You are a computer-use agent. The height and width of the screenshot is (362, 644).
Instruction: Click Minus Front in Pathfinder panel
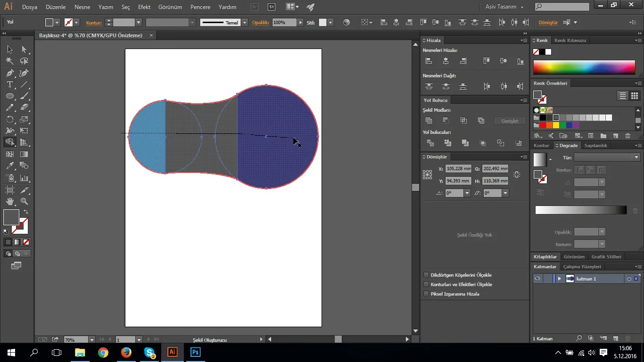tap(446, 121)
